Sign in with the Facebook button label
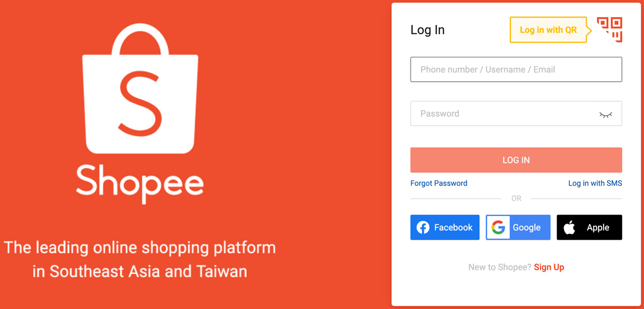Viewport: 644px width, 309px height. click(453, 227)
